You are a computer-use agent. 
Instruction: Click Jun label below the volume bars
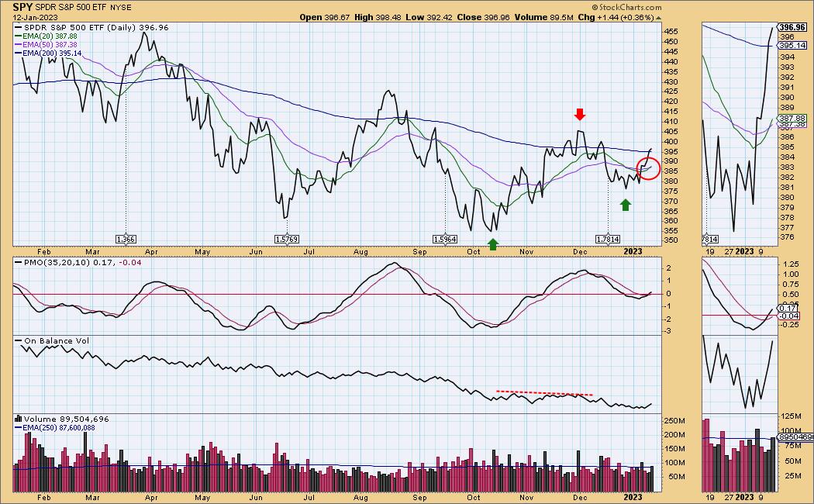click(x=256, y=497)
